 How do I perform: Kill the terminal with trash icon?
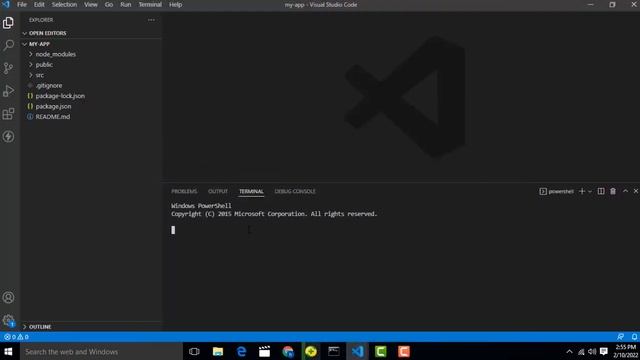(x=613, y=191)
